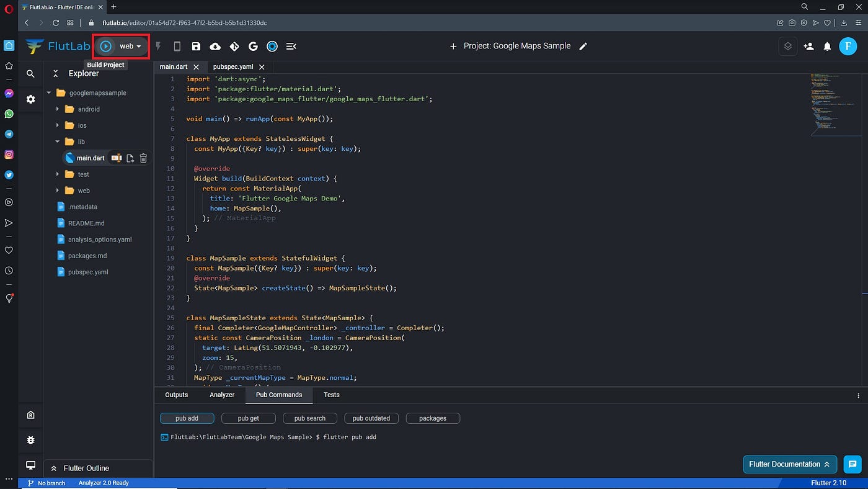
Task: Close the main.dart editor tab
Action: coord(197,67)
